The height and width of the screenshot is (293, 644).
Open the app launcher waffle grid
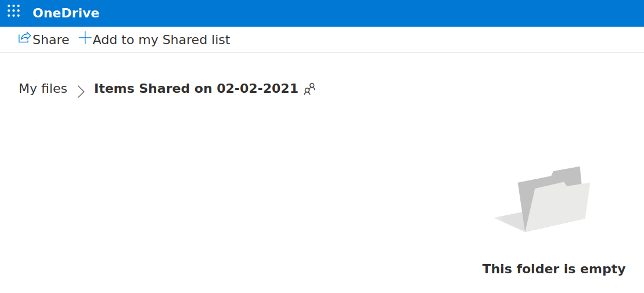(13, 11)
